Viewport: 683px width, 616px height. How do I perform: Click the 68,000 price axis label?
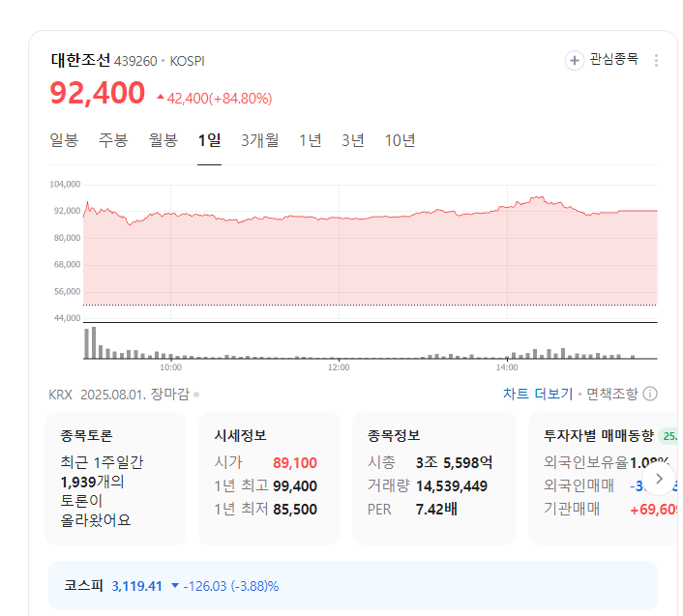tap(67, 264)
